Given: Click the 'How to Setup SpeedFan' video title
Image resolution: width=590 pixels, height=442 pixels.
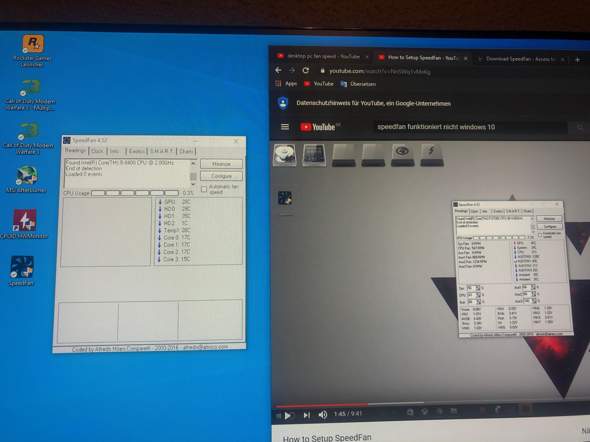Looking at the screenshot, I should click(327, 437).
